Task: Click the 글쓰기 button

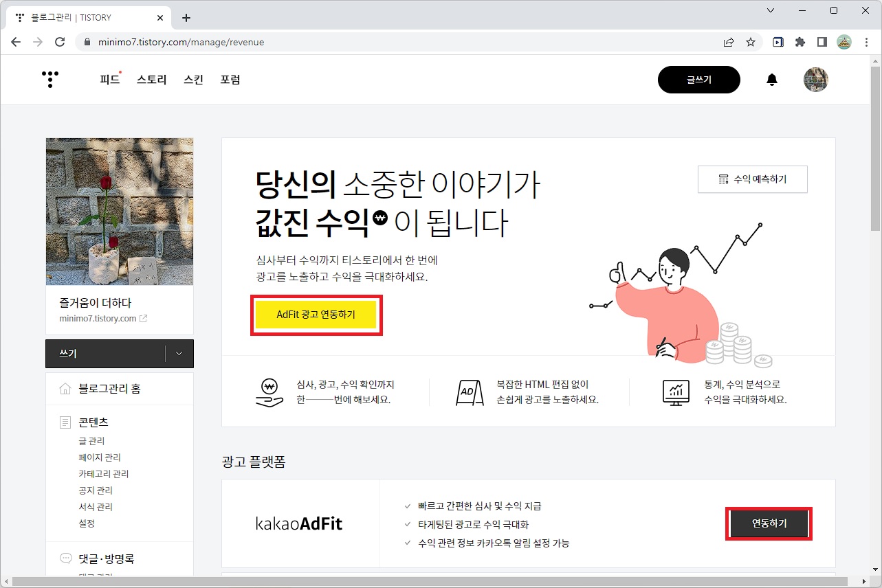Action: (699, 80)
